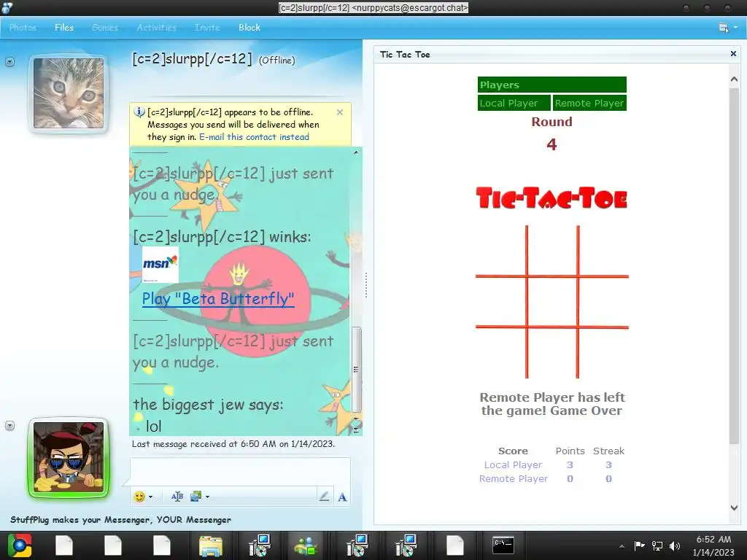The image size is (747, 560).
Task: Block this contact
Action: [249, 28]
